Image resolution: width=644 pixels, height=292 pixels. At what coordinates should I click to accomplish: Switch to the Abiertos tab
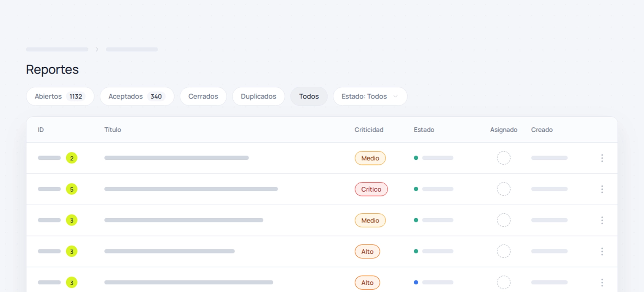(x=60, y=97)
